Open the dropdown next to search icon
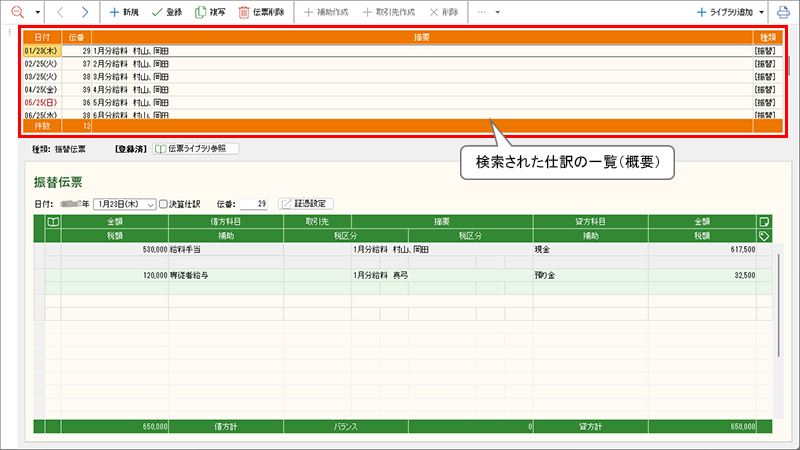Viewport: 800px width, 450px height. tap(37, 12)
